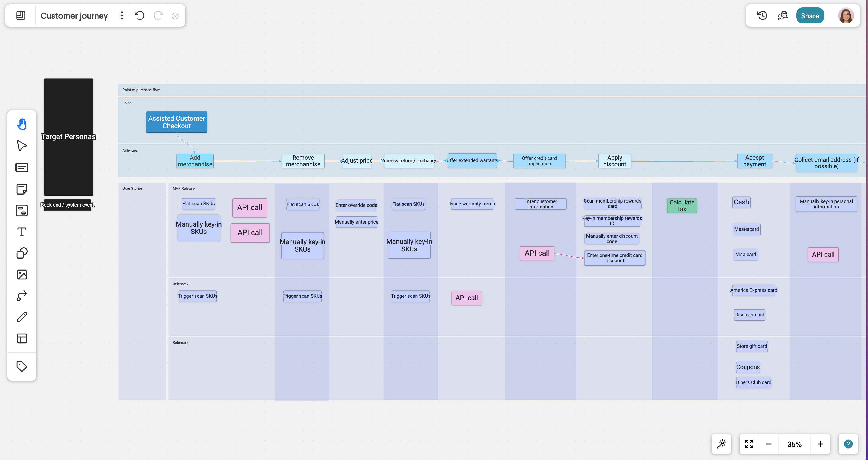868x460 pixels.
Task: Select the hand/pan tool in sidebar
Action: (22, 124)
